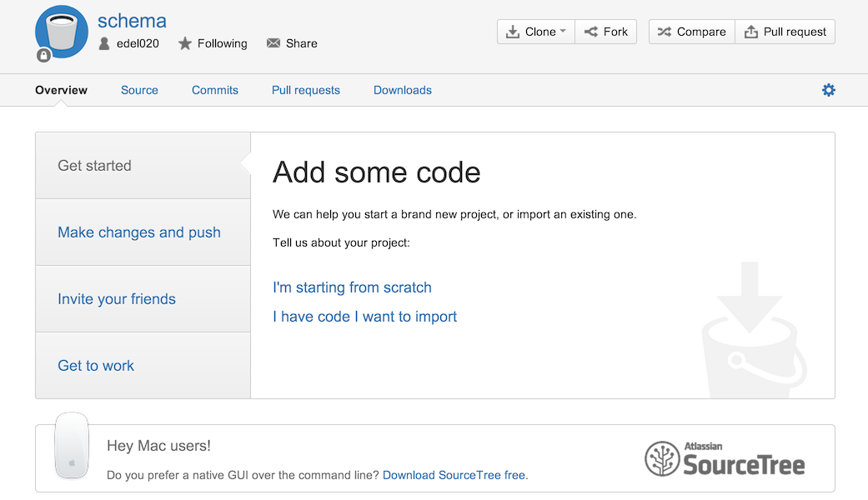Image resolution: width=868 pixels, height=500 pixels.
Task: Open the Commits tab
Action: [x=215, y=90]
